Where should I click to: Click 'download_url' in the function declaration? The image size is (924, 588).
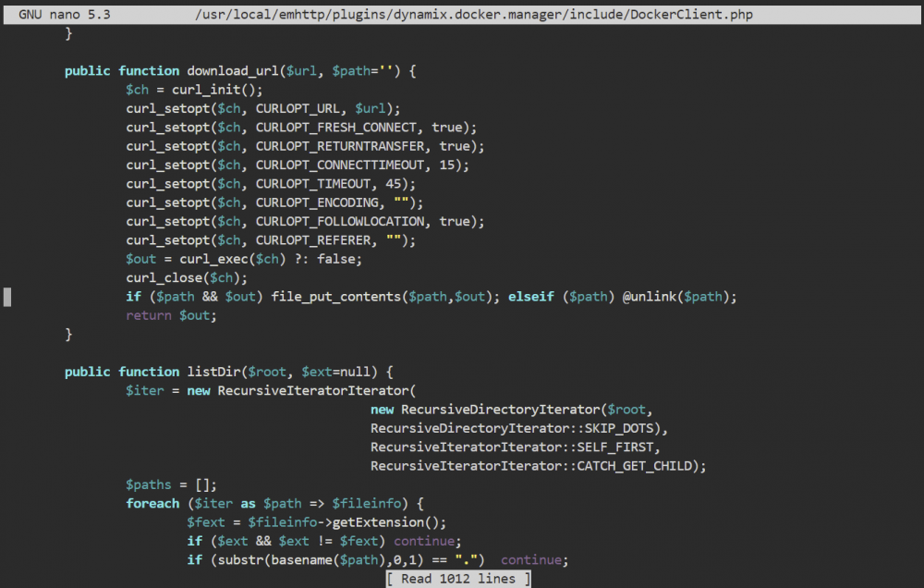pos(233,71)
